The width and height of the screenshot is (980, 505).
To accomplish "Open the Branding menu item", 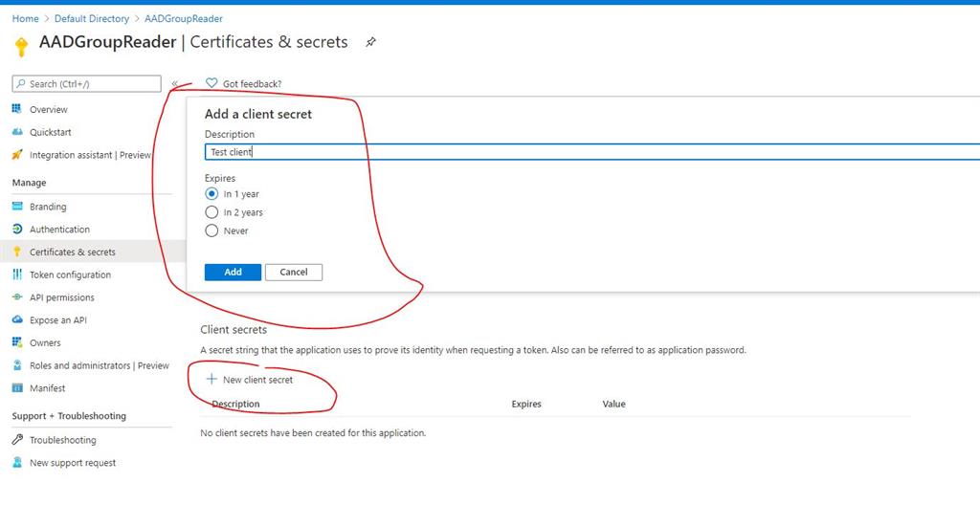I will tap(48, 207).
